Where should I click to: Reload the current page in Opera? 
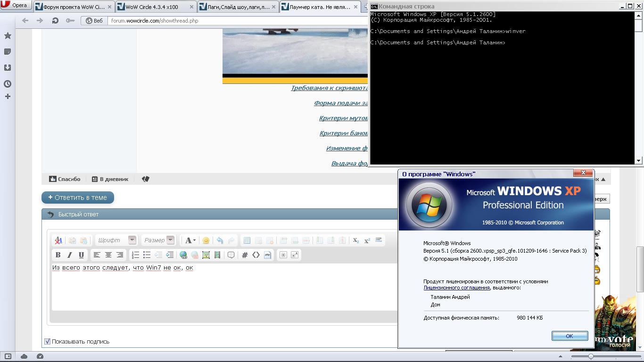tap(55, 21)
